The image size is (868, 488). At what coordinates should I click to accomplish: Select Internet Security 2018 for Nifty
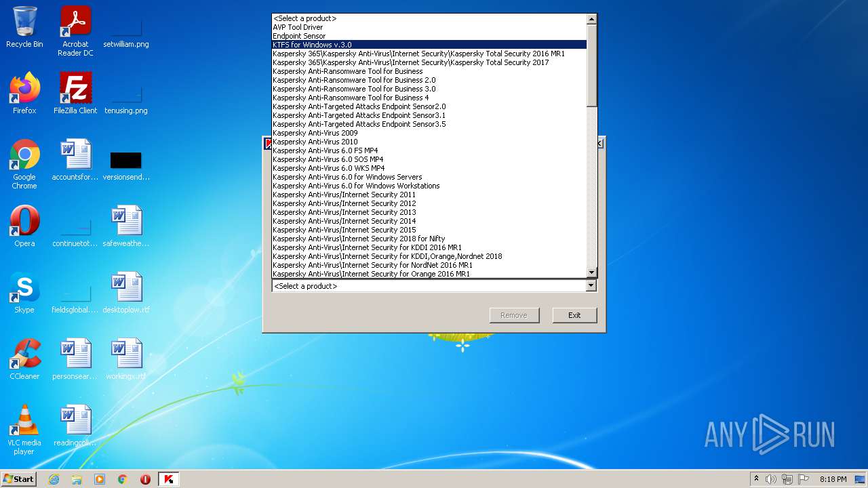point(429,239)
